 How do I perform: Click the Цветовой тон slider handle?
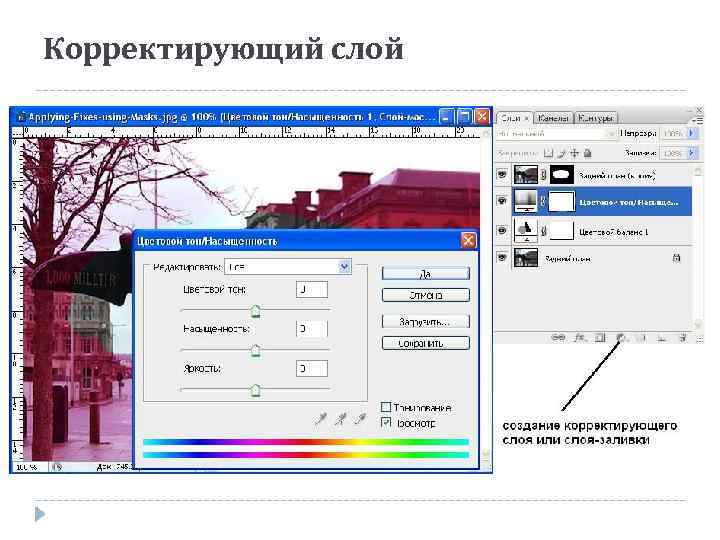click(x=256, y=311)
